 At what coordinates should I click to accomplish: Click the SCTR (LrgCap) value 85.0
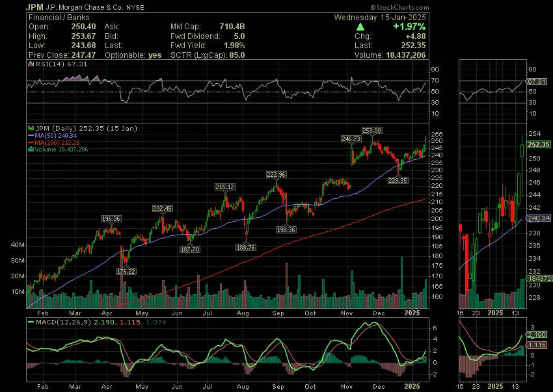(237, 55)
